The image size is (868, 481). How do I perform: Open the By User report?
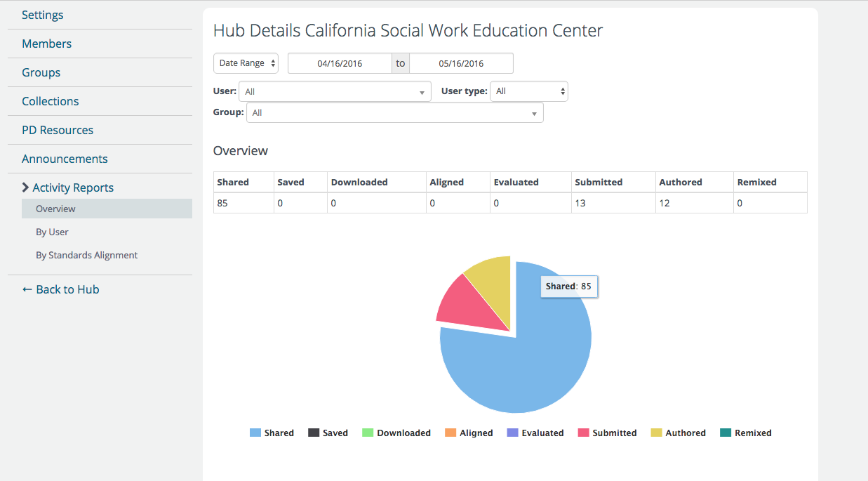coord(52,232)
